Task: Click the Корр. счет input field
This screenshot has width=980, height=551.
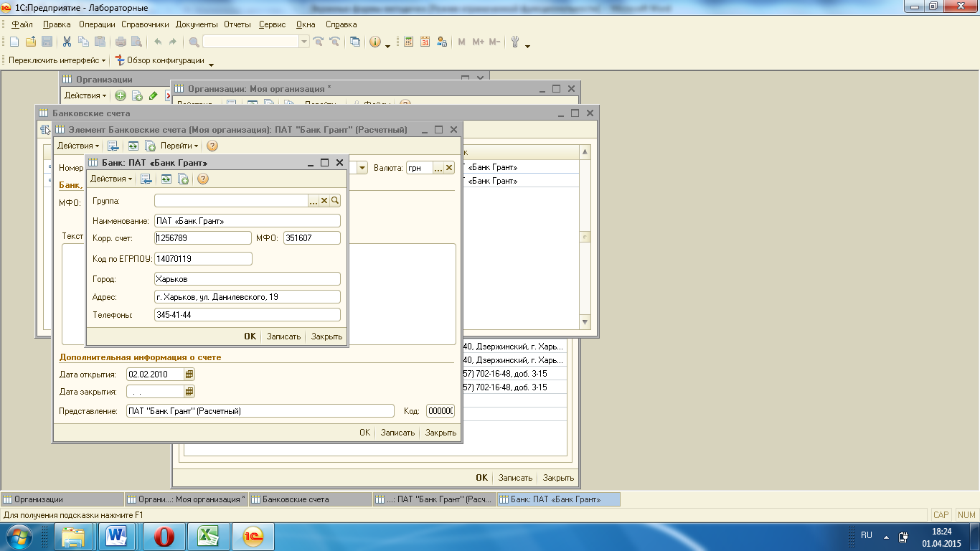Action: point(203,238)
